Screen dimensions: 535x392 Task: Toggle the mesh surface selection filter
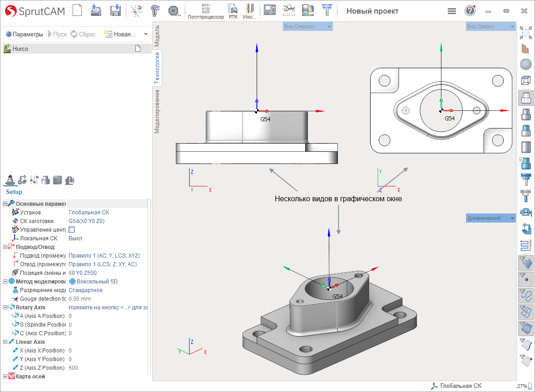(x=526, y=312)
